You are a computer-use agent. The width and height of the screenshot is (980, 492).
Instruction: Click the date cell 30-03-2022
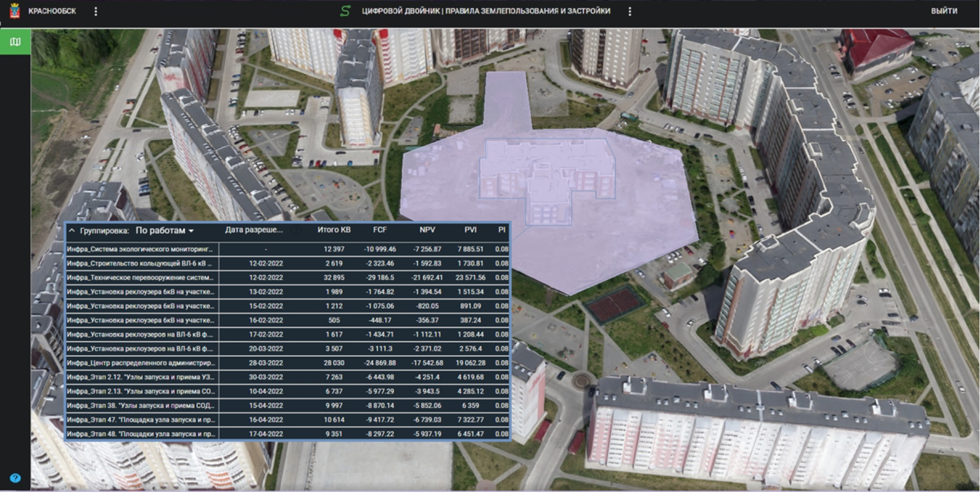pos(266,377)
